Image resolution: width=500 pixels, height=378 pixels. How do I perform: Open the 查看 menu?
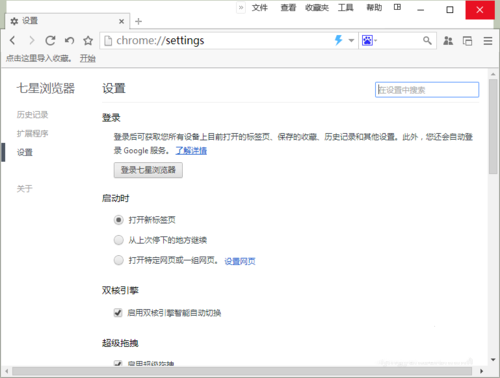pyautogui.click(x=288, y=7)
